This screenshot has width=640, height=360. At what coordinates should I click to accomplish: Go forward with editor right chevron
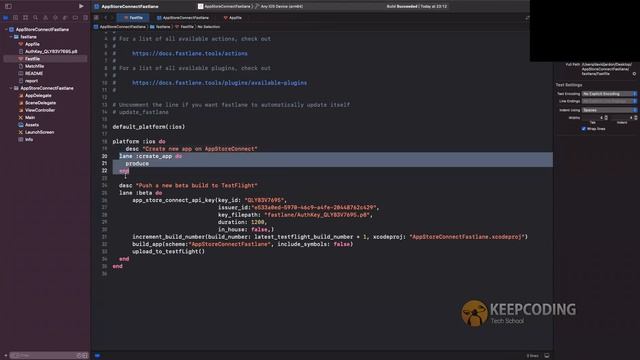[112, 18]
